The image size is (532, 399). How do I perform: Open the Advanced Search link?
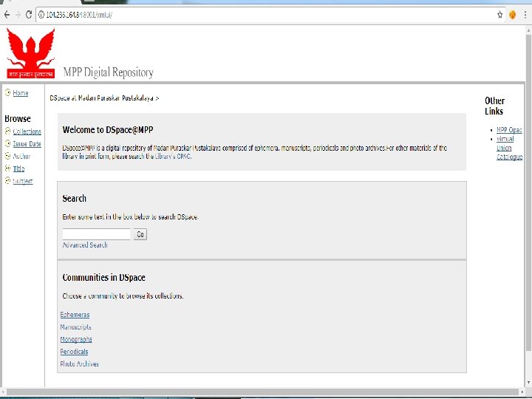click(85, 245)
